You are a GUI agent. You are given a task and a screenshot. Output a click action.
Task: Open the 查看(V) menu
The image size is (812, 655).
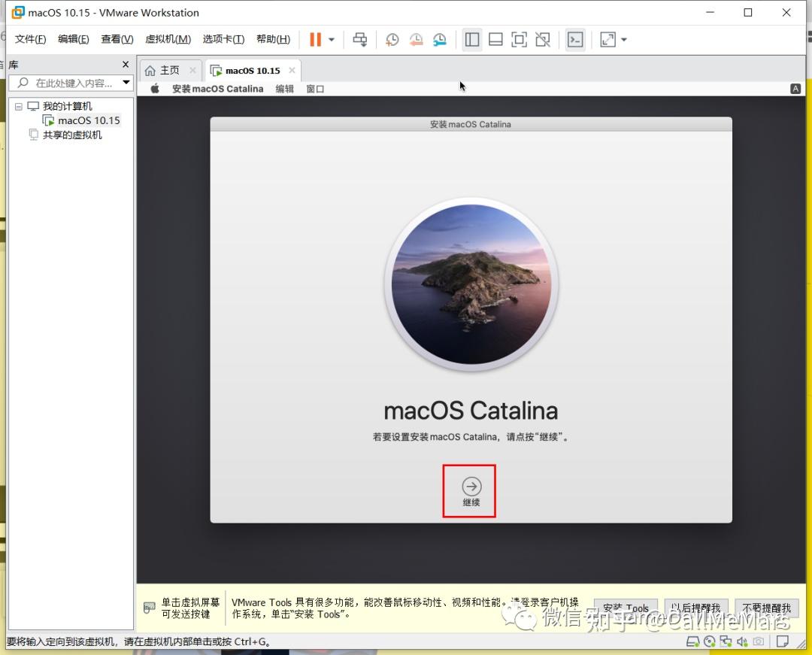(117, 39)
